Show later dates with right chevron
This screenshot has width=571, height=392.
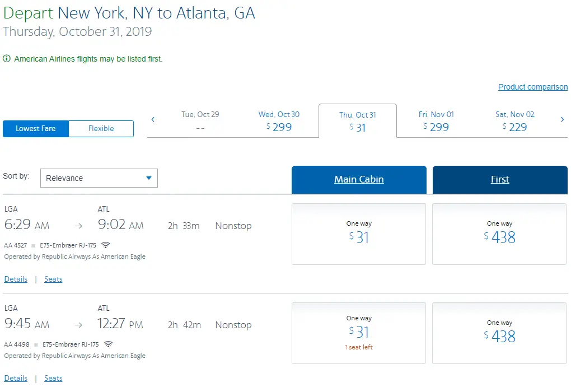[x=562, y=119]
